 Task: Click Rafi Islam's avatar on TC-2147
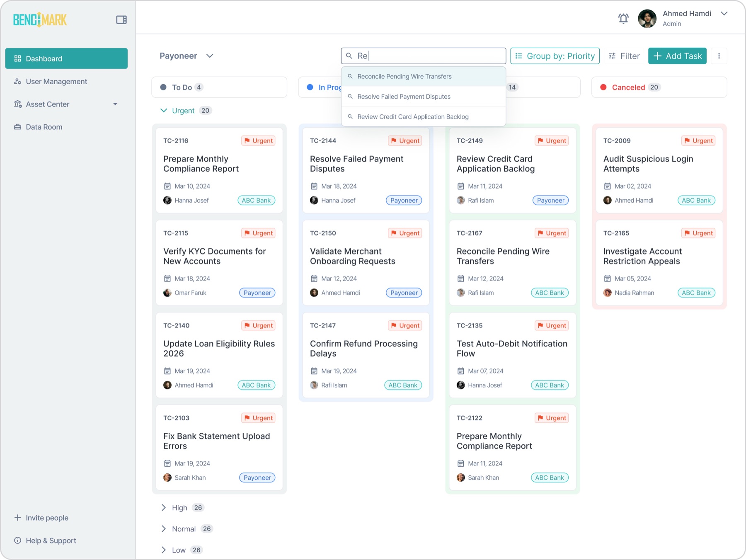coord(314,385)
